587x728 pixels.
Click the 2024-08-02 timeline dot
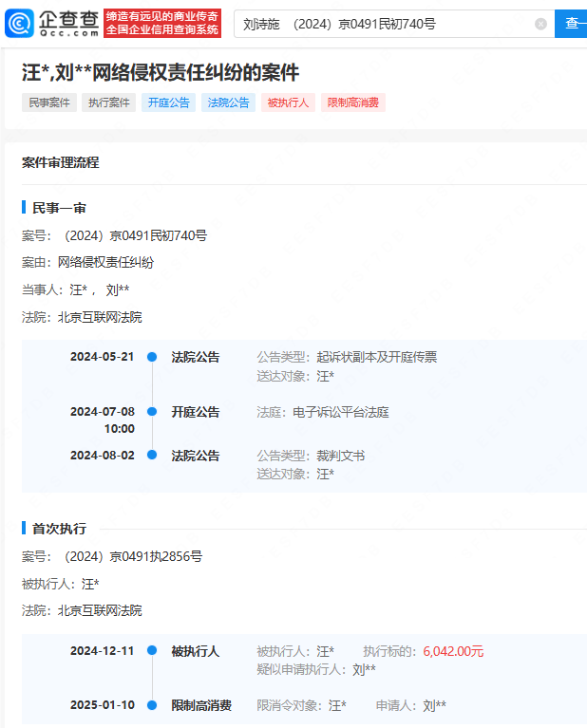[x=152, y=455]
